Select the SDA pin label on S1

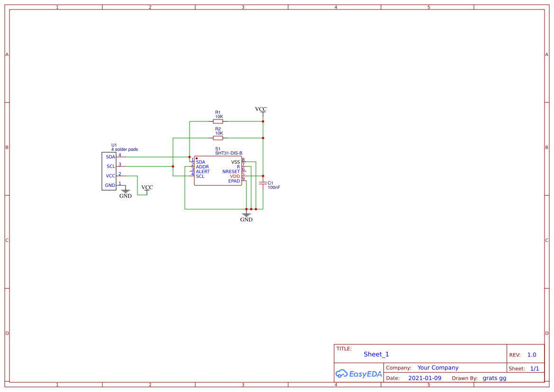pyautogui.click(x=201, y=161)
